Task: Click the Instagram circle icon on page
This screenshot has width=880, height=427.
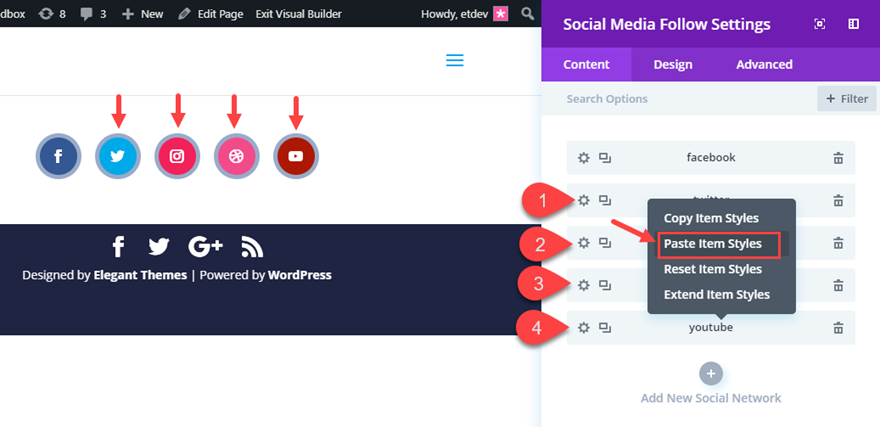Action: click(177, 156)
